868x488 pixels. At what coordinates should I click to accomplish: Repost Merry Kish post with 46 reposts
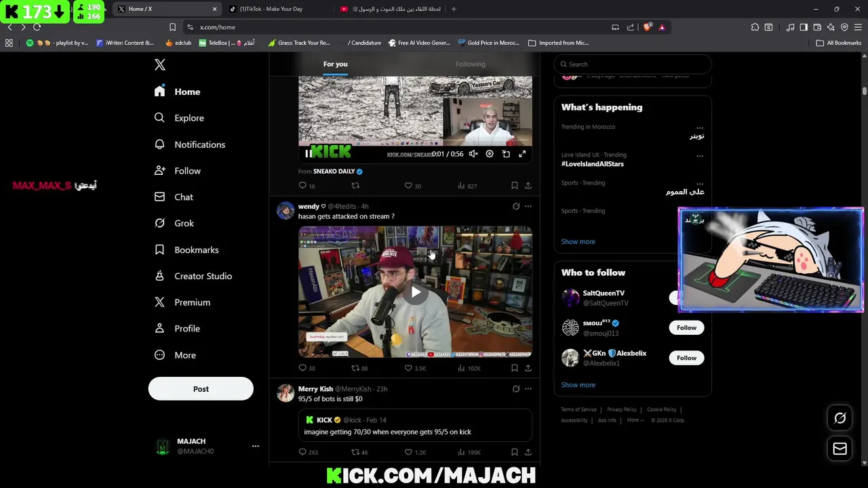point(359,452)
